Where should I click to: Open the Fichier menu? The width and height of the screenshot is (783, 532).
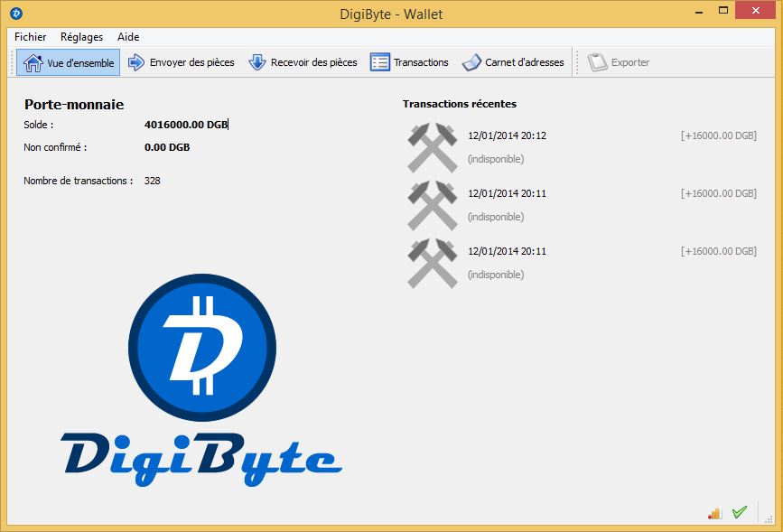(30, 37)
